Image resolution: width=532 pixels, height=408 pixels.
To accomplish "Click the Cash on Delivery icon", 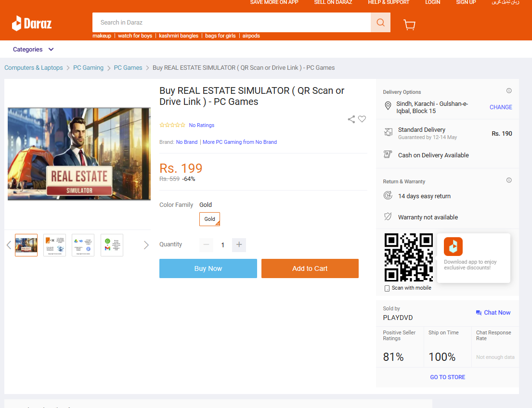I will pyautogui.click(x=388, y=154).
